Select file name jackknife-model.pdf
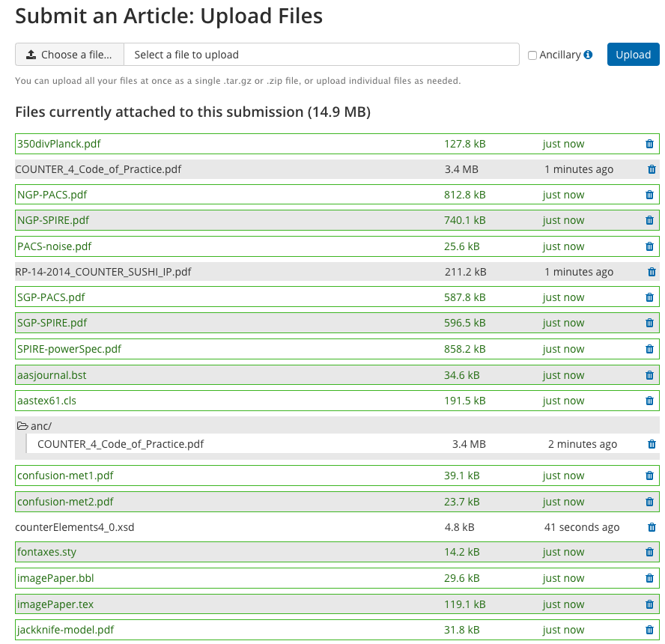Screen dimensions: 665x644 click(66, 630)
